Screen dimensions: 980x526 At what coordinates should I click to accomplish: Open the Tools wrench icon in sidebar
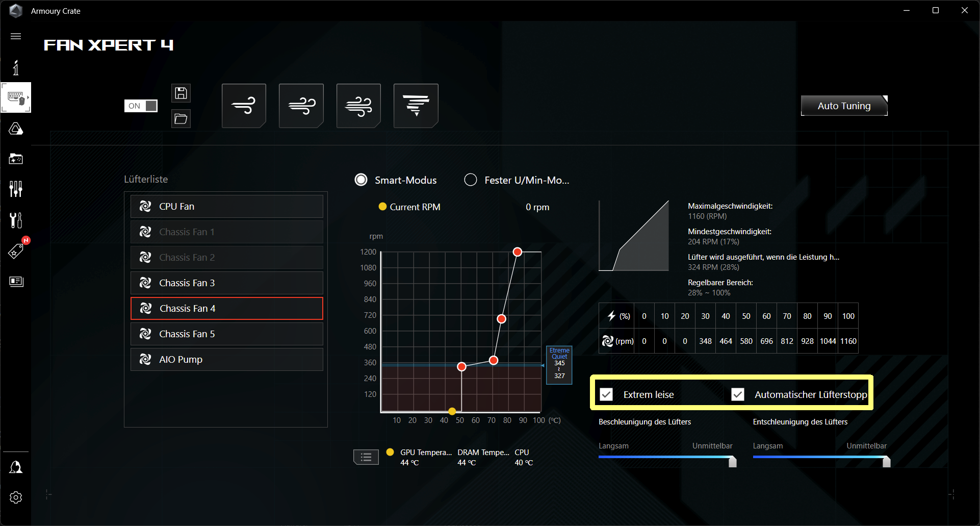[x=16, y=220]
